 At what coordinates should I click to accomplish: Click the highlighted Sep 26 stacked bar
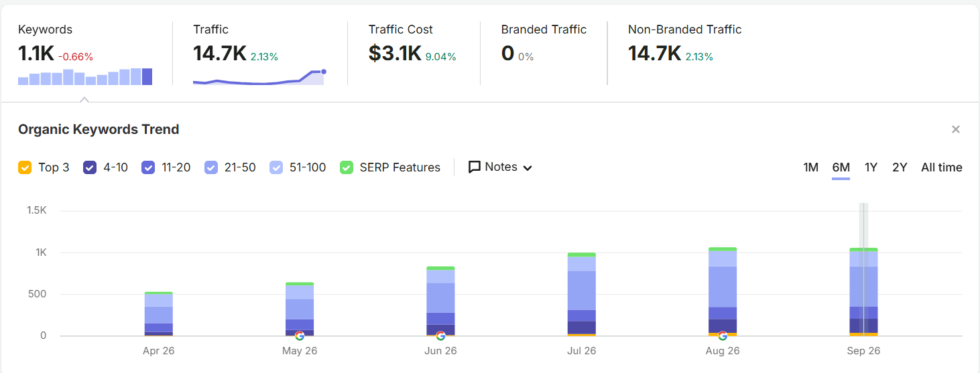click(864, 292)
